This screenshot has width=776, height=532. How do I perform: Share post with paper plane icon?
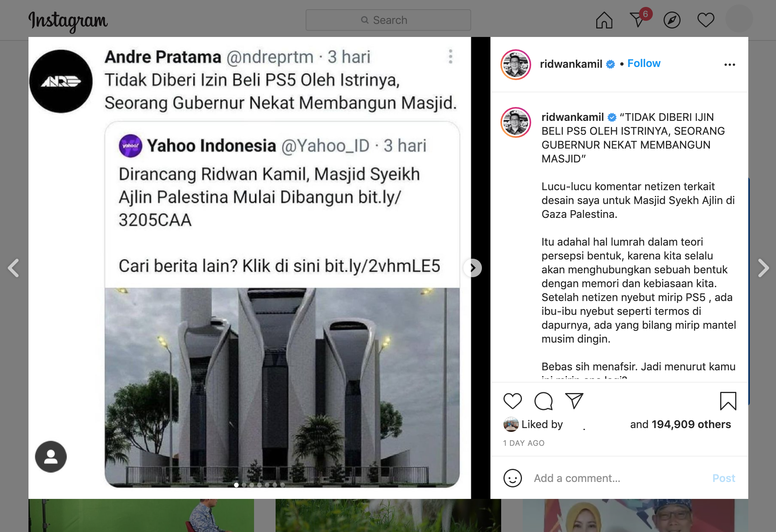pos(574,401)
